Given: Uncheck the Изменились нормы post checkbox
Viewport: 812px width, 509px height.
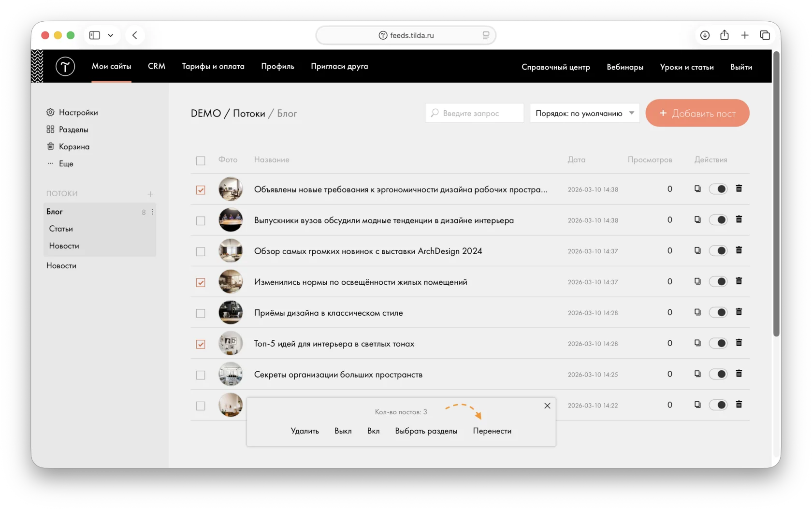Looking at the screenshot, I should [x=201, y=283].
